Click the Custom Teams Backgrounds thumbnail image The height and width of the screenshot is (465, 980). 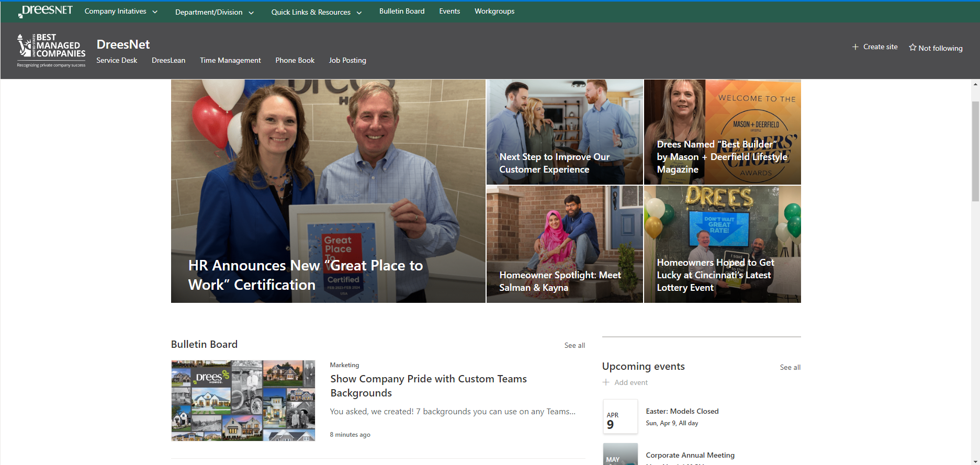pos(243,401)
